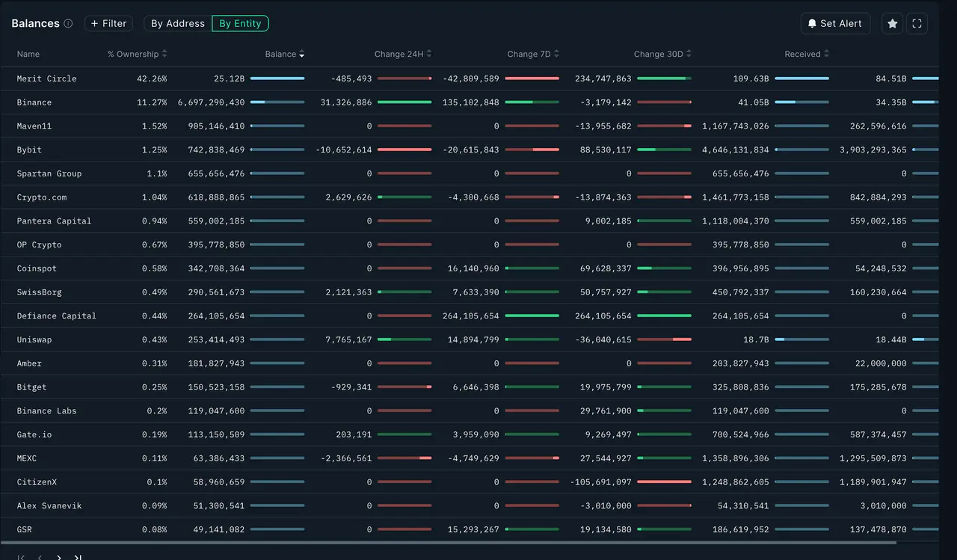
Task: Click the Name column header
Action: (x=28, y=54)
